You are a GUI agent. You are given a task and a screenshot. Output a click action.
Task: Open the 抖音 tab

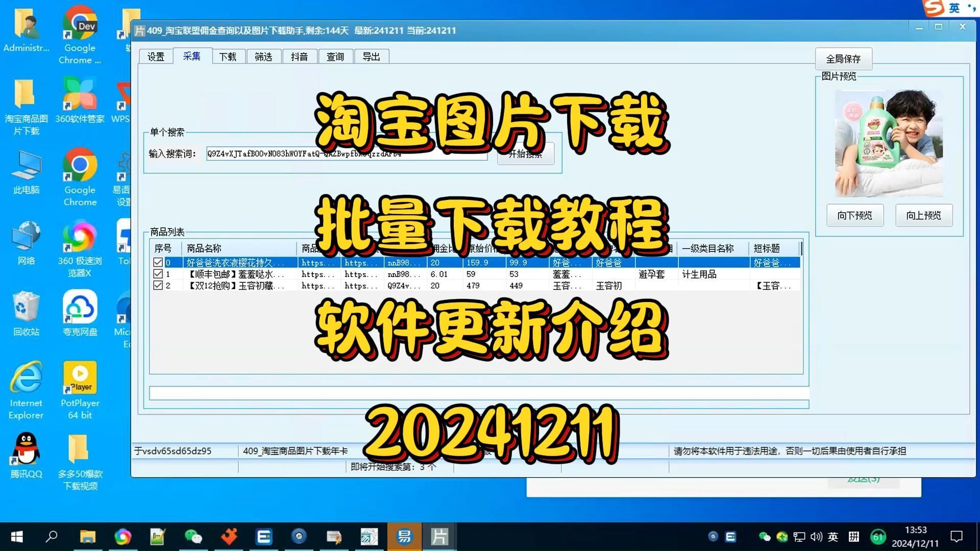tap(299, 57)
